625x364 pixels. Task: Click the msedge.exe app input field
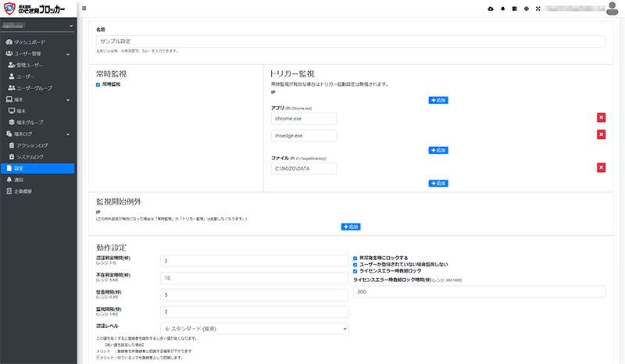tap(304, 136)
